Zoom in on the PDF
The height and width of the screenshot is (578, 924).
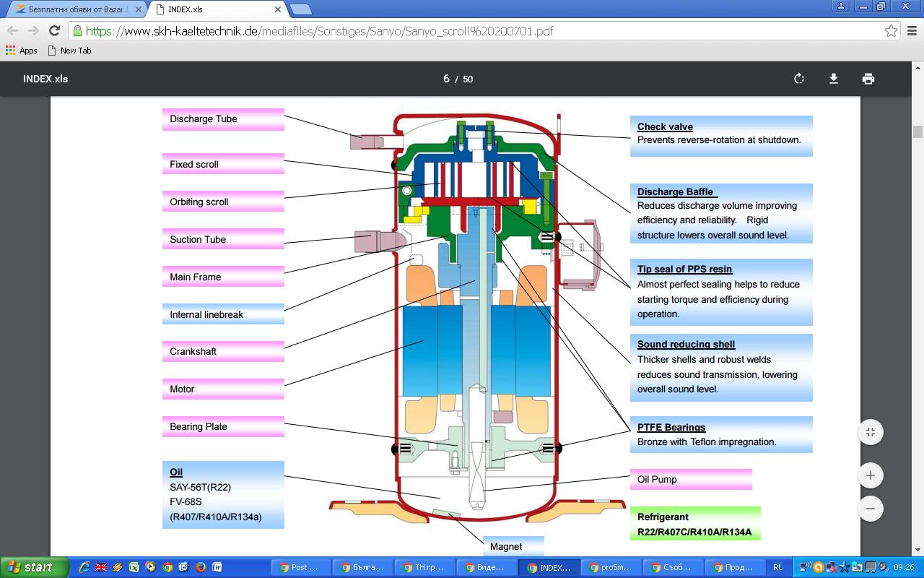(871, 475)
